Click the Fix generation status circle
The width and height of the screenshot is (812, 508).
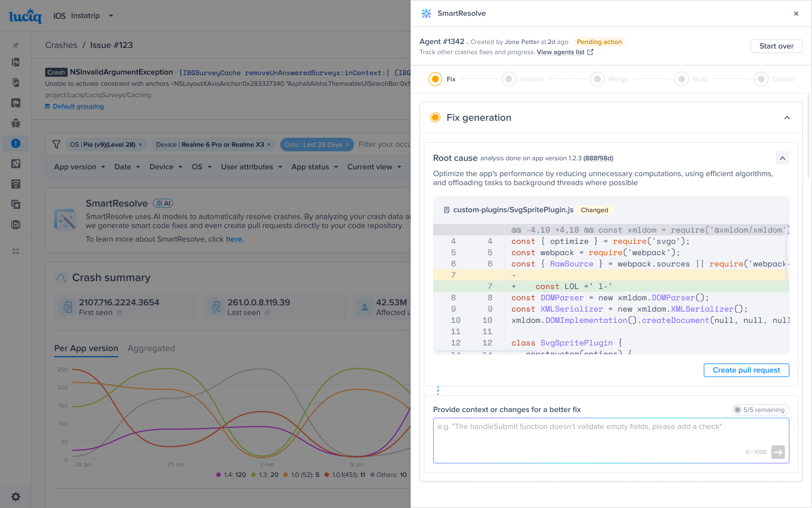point(435,117)
